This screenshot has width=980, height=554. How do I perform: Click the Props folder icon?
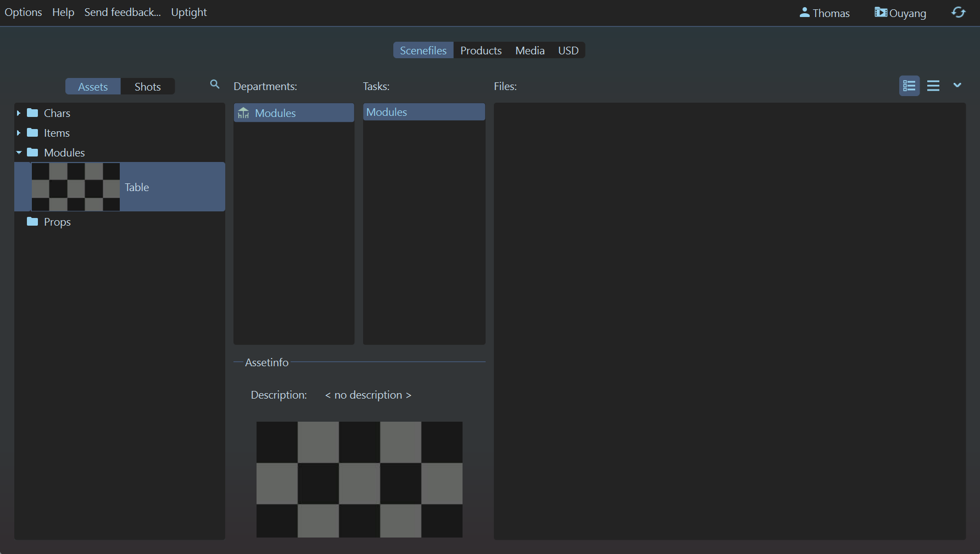(32, 222)
